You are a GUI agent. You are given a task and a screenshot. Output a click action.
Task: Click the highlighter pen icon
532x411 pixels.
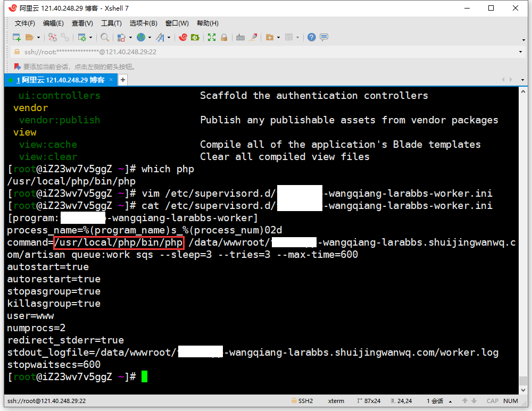tap(253, 37)
